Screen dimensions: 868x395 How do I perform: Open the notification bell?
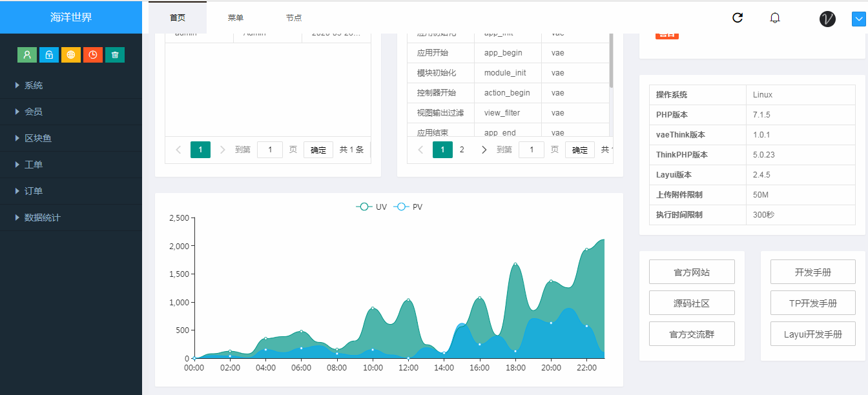pyautogui.click(x=775, y=18)
